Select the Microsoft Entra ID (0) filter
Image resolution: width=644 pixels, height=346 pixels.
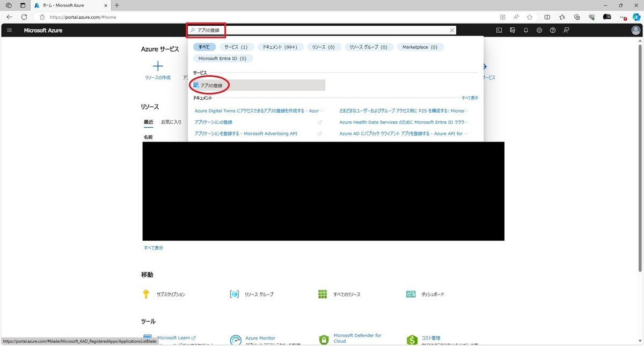[x=222, y=58]
